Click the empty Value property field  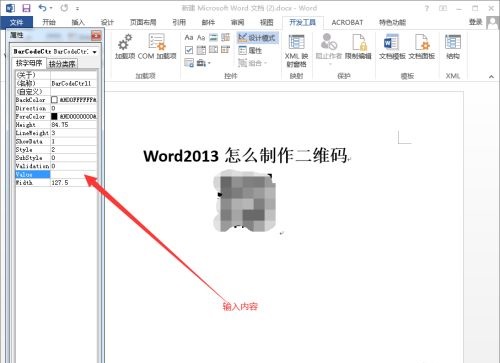(73, 174)
